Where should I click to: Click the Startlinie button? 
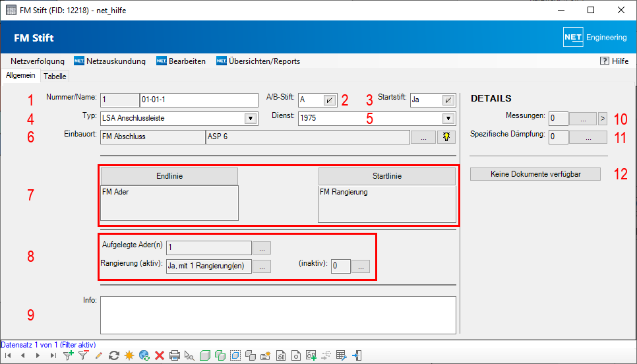click(386, 176)
